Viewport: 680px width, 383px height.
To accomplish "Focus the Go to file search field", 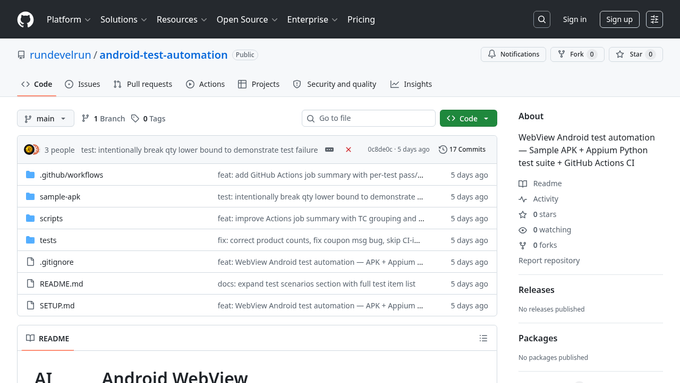I will pyautogui.click(x=369, y=118).
